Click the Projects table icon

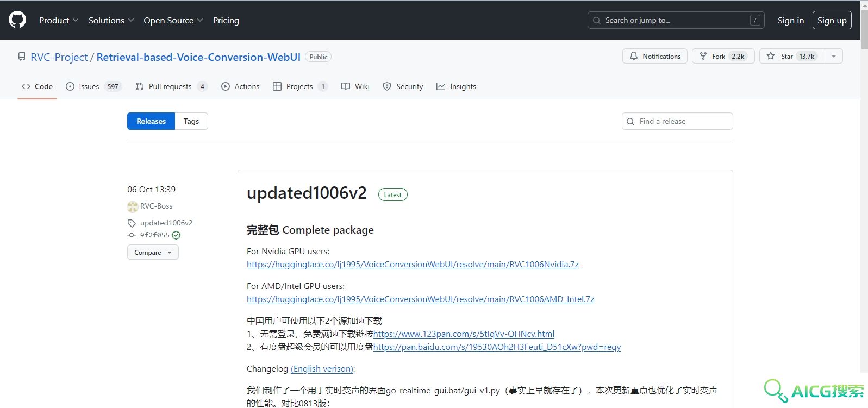[x=277, y=86]
